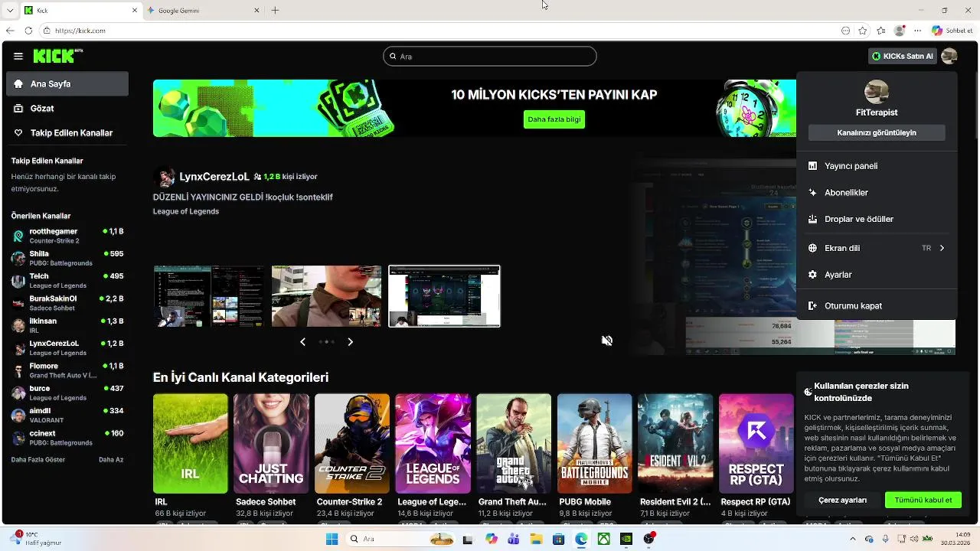Open Just Chatting category card
The image size is (980, 551).
tap(271, 444)
